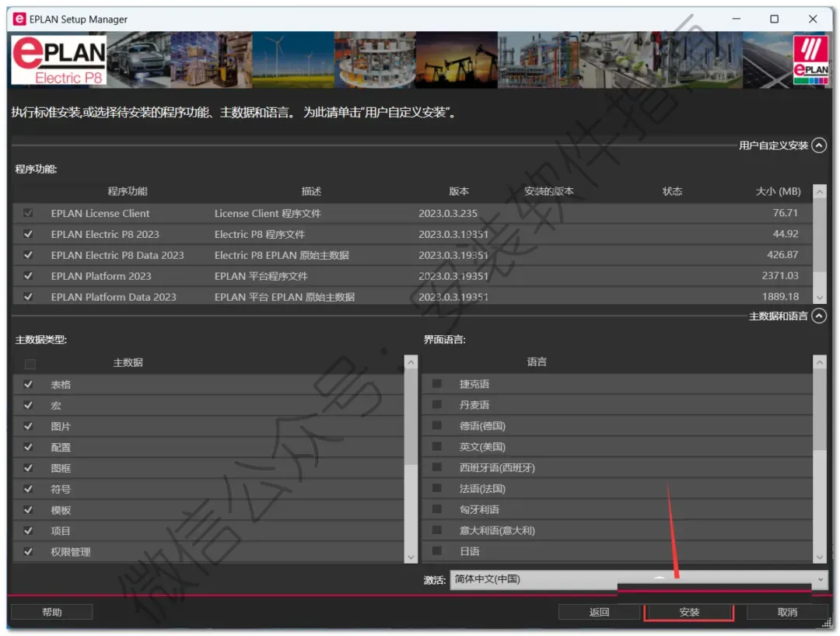Uncheck the 权限管理 master data checkbox

(29, 551)
